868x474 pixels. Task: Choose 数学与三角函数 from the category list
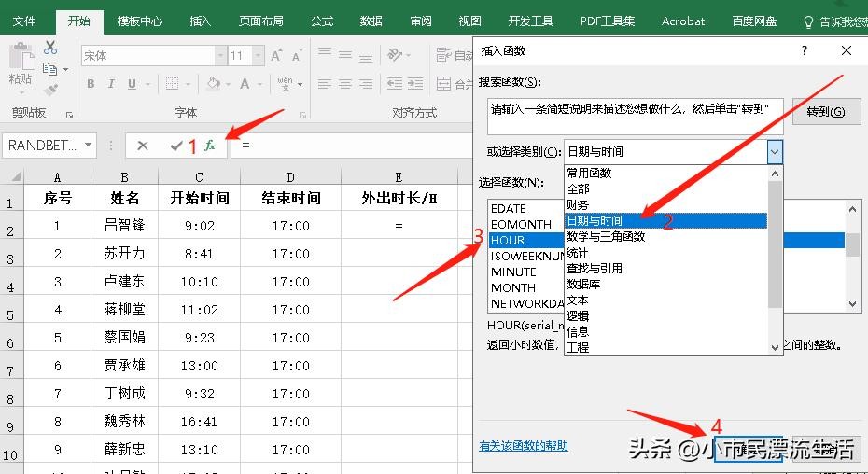coord(606,236)
